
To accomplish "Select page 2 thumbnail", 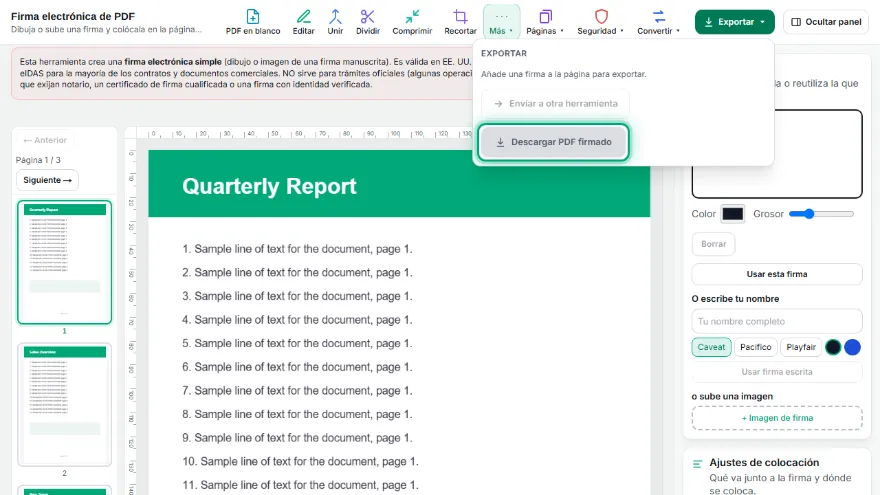I will [65, 405].
